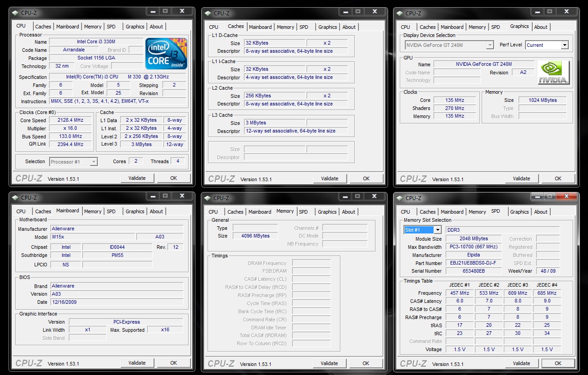Click OK in the Memory window
This screenshot has height=375, width=588.
(x=366, y=363)
